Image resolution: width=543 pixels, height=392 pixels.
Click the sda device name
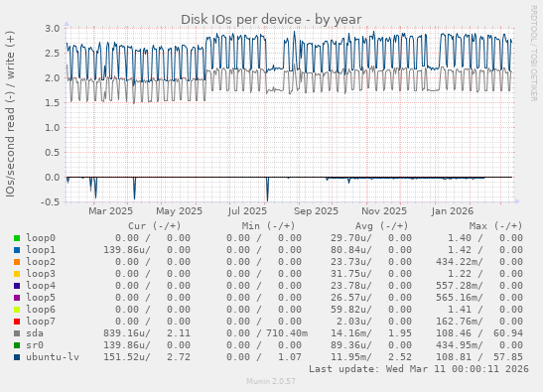(35, 333)
